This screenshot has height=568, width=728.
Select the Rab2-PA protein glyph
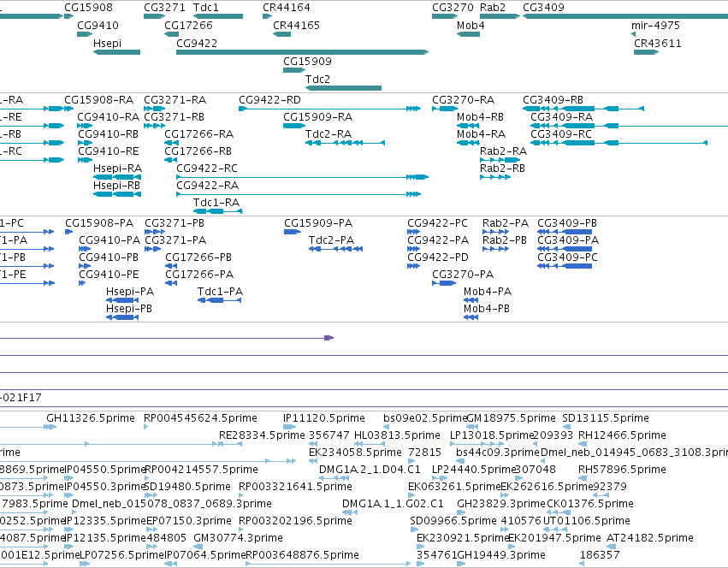tap(495, 232)
